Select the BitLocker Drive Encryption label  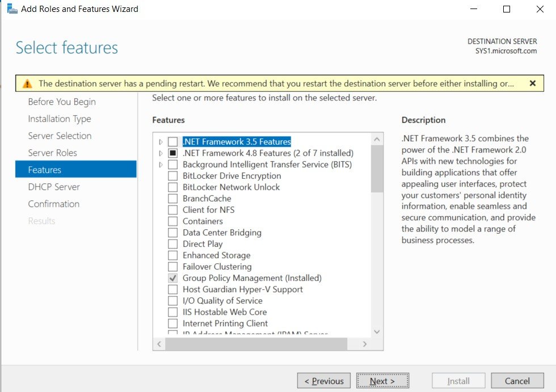pos(232,176)
